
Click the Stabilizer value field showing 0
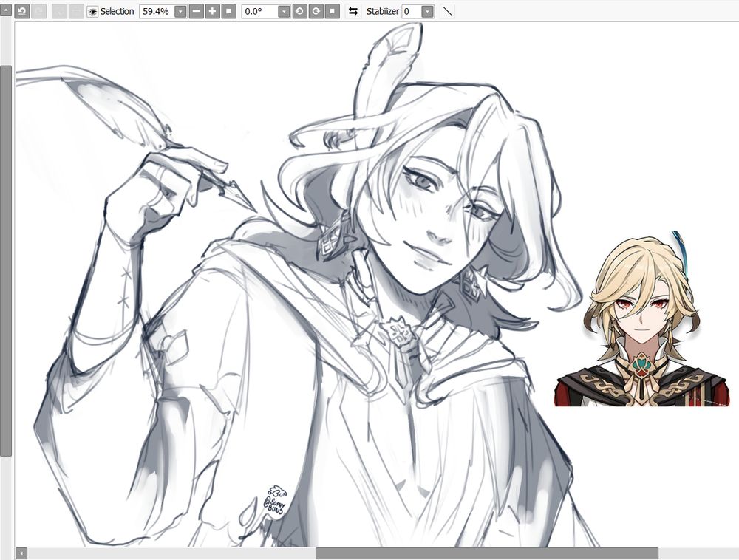[412, 12]
